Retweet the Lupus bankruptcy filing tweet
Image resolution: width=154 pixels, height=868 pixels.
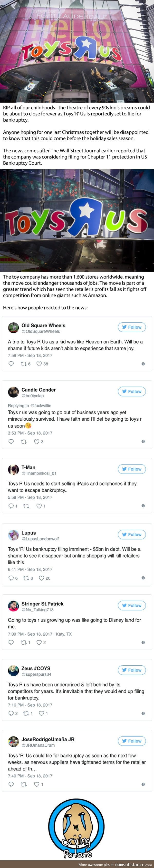26,578
